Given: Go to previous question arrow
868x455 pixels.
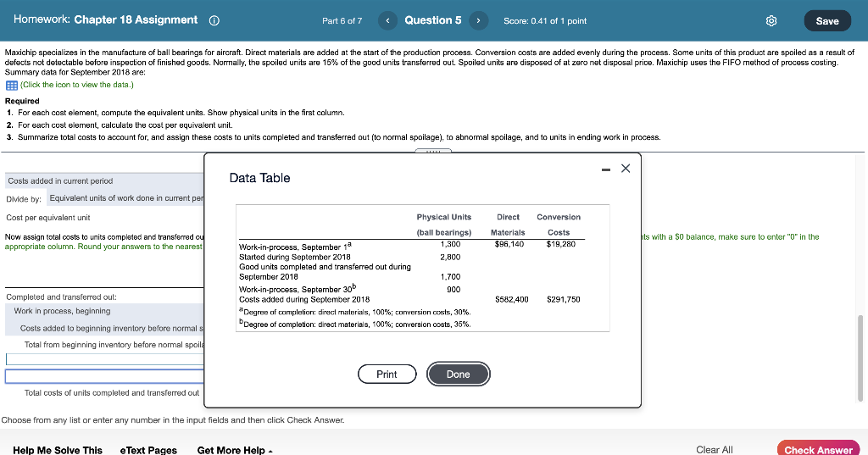Looking at the screenshot, I should click(387, 20).
